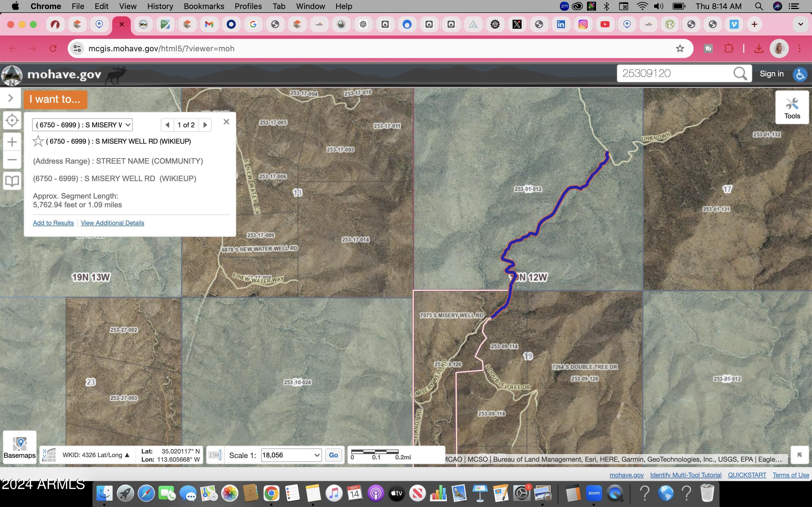Zoom in using the plus icon

(x=12, y=141)
